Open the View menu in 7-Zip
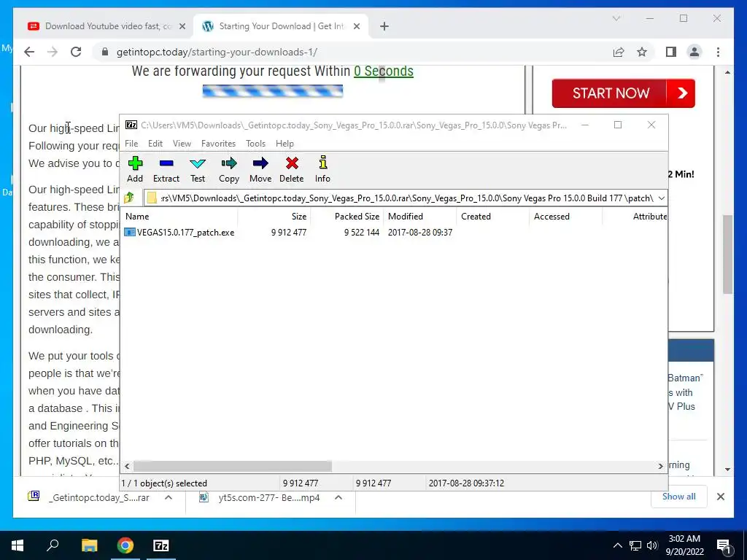Screen dimensions: 747x560 click(x=182, y=144)
